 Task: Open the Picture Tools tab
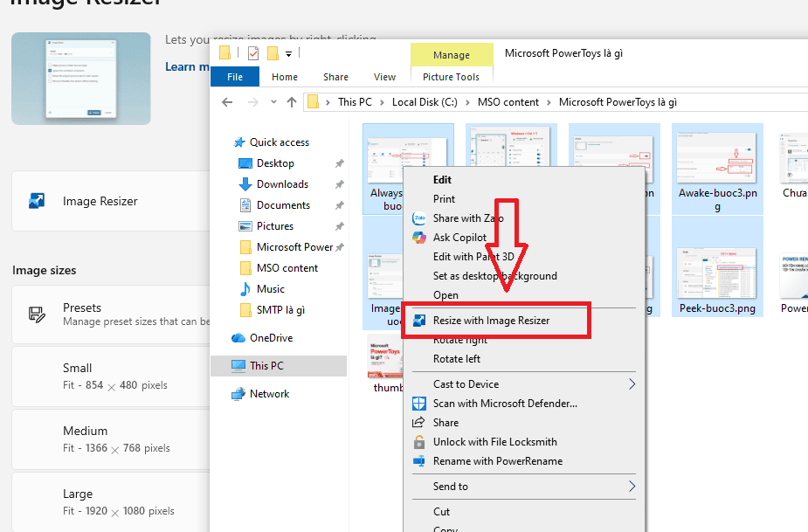[x=451, y=77]
